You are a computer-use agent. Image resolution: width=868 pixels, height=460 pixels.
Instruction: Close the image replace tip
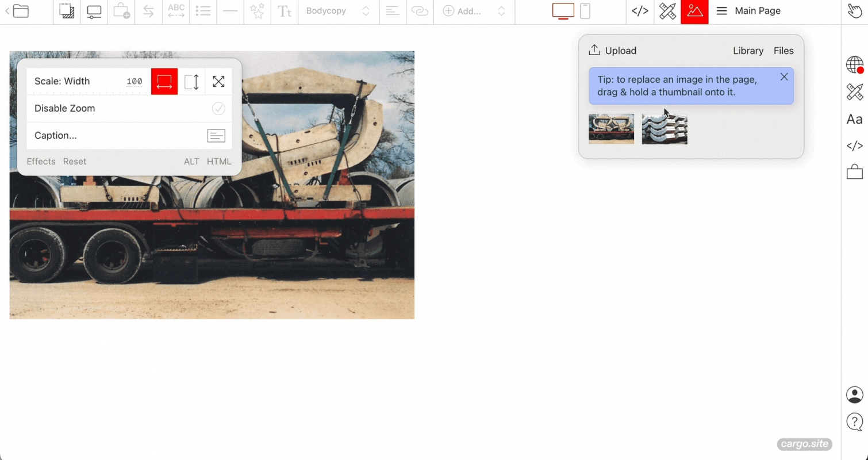coord(784,77)
